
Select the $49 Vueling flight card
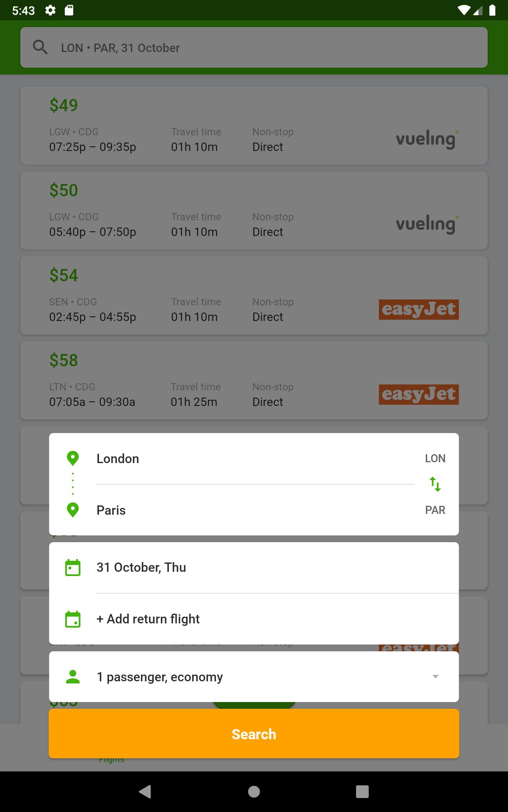click(254, 125)
